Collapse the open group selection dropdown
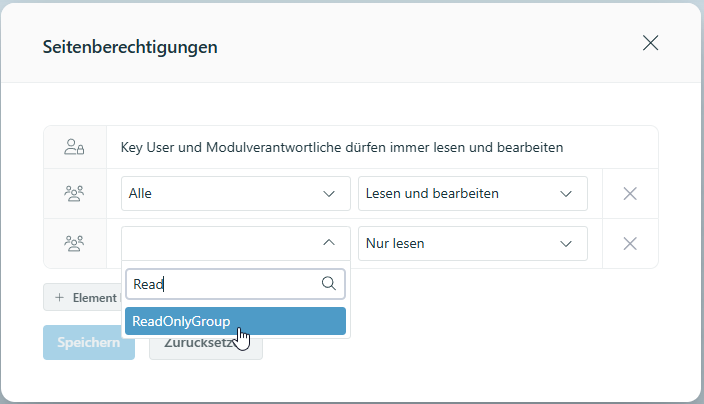This screenshot has height=404, width=704. 329,242
